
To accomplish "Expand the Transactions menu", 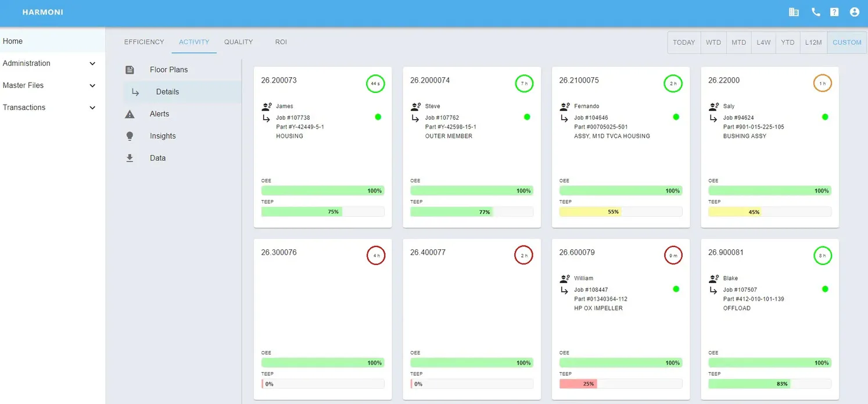I will pyautogui.click(x=52, y=108).
